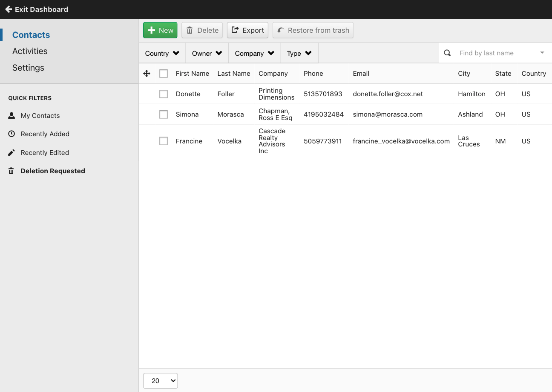
Task: Click the clock icon for Recently Added
Action: [11, 134]
